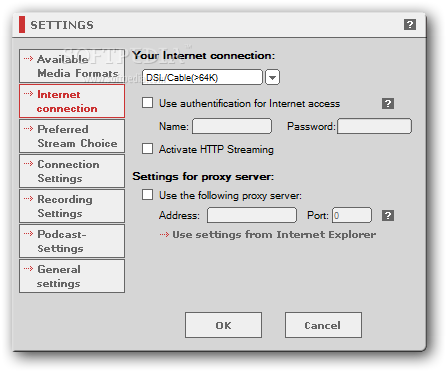Focus the Password input field
Image resolution: width=447 pixels, height=372 pixels.
pyautogui.click(x=374, y=126)
